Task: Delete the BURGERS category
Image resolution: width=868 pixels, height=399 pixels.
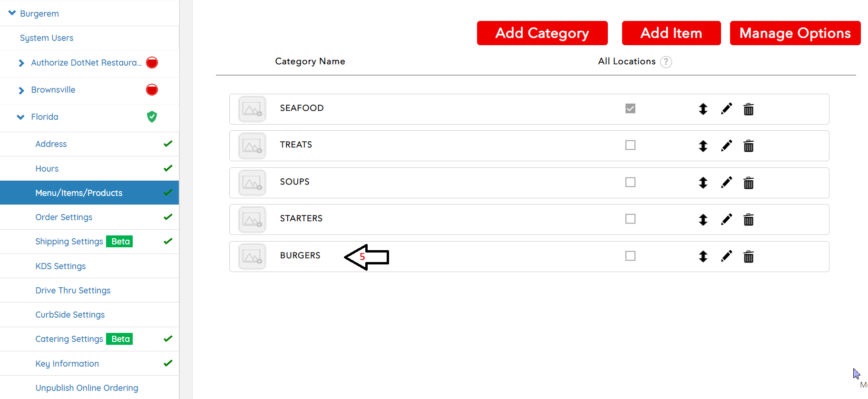Action: tap(748, 257)
